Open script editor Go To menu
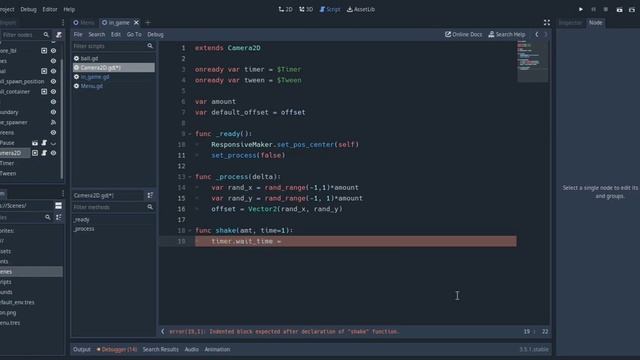 click(134, 34)
